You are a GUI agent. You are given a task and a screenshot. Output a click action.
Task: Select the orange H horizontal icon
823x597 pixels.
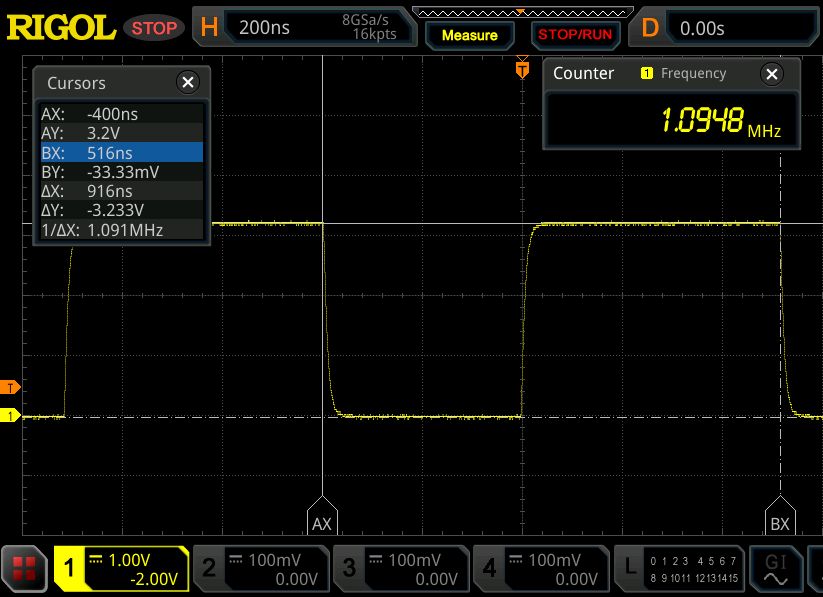tap(209, 27)
